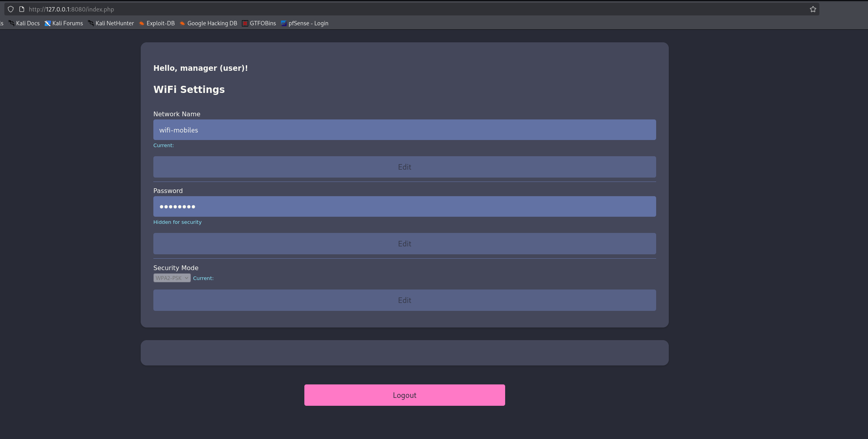Open the WPA2-PSK security mode dropdown
The width and height of the screenshot is (868, 439).
pos(172,278)
